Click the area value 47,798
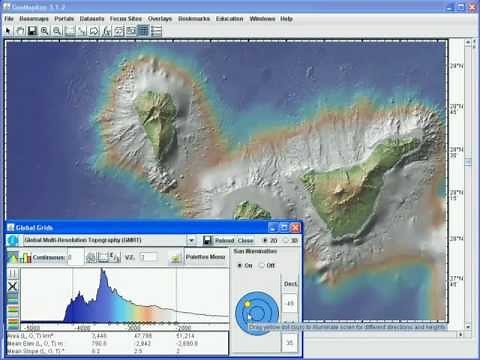480x360 pixels. tap(143, 336)
